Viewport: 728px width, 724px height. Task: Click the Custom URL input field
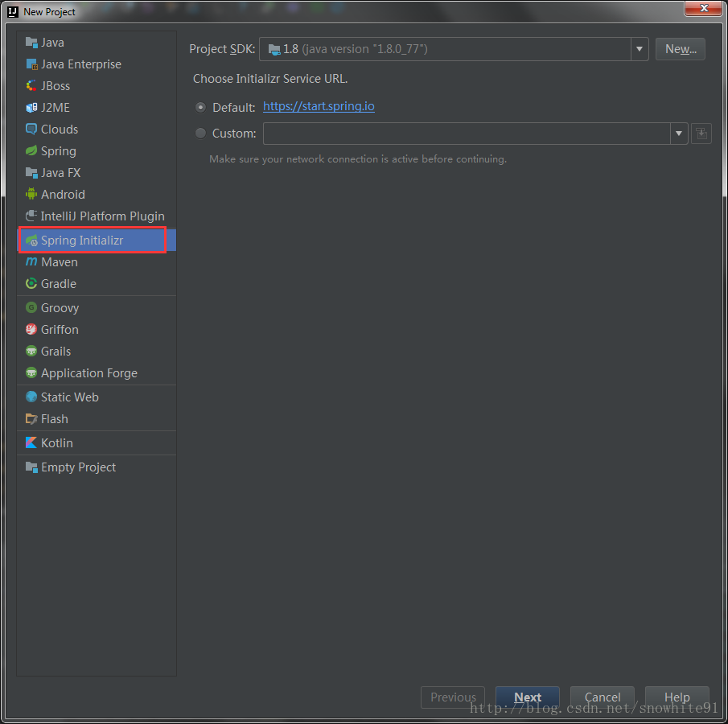click(467, 134)
